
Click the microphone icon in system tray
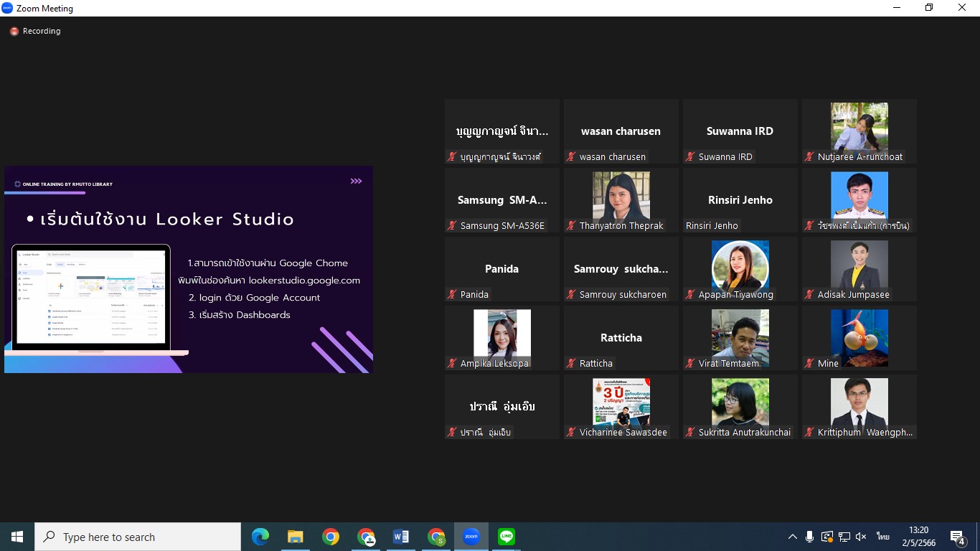point(809,537)
